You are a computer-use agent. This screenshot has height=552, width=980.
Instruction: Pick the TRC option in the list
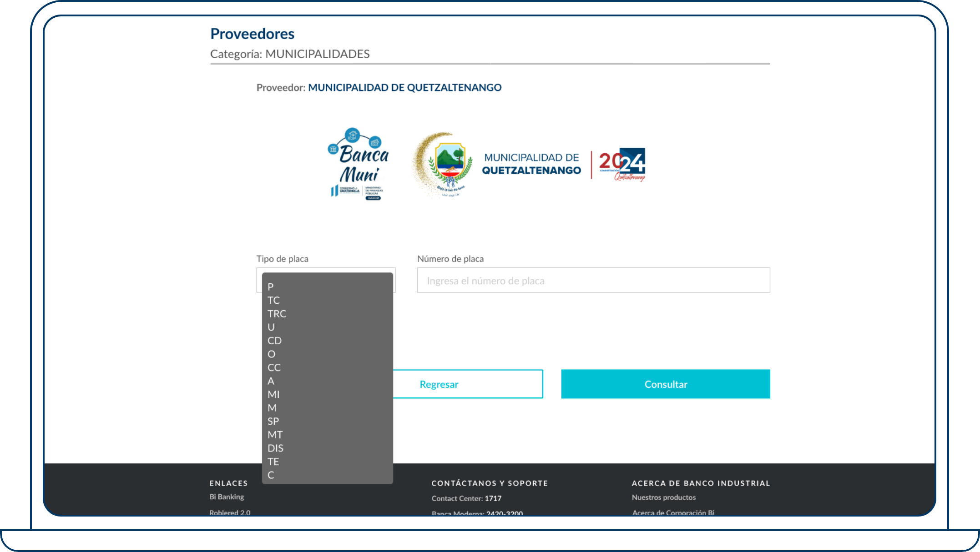(327, 314)
